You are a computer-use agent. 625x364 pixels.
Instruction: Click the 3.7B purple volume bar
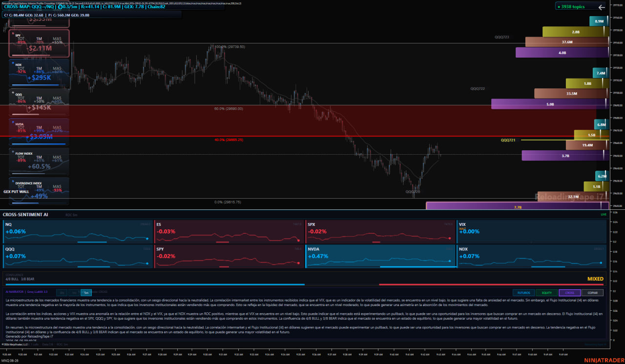click(565, 156)
